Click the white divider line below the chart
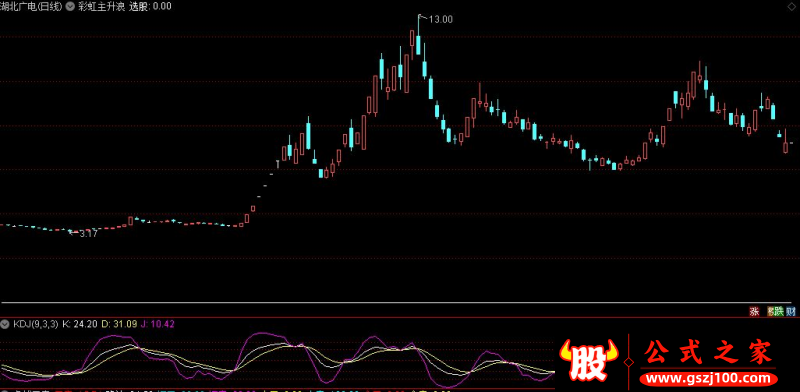 point(400,303)
